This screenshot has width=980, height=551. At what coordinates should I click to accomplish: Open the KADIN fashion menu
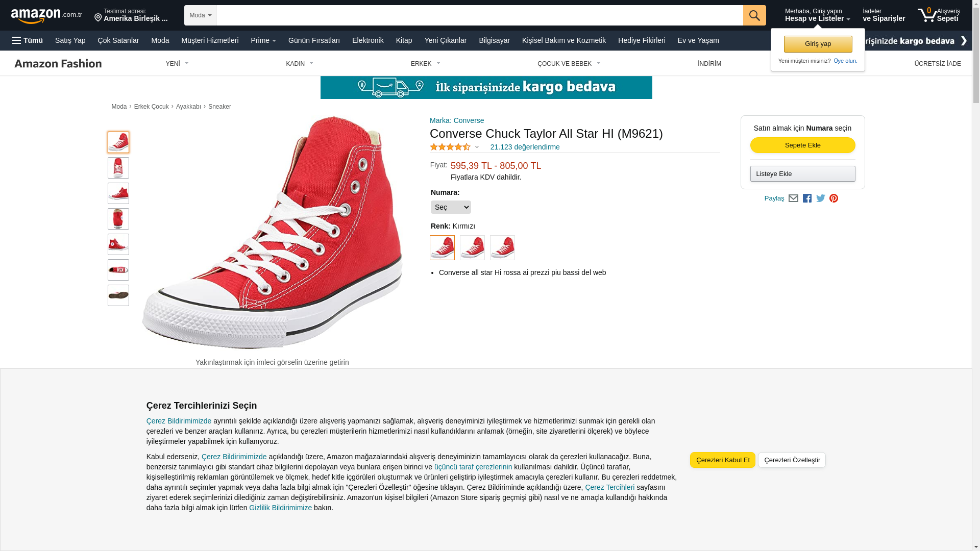coord(300,64)
